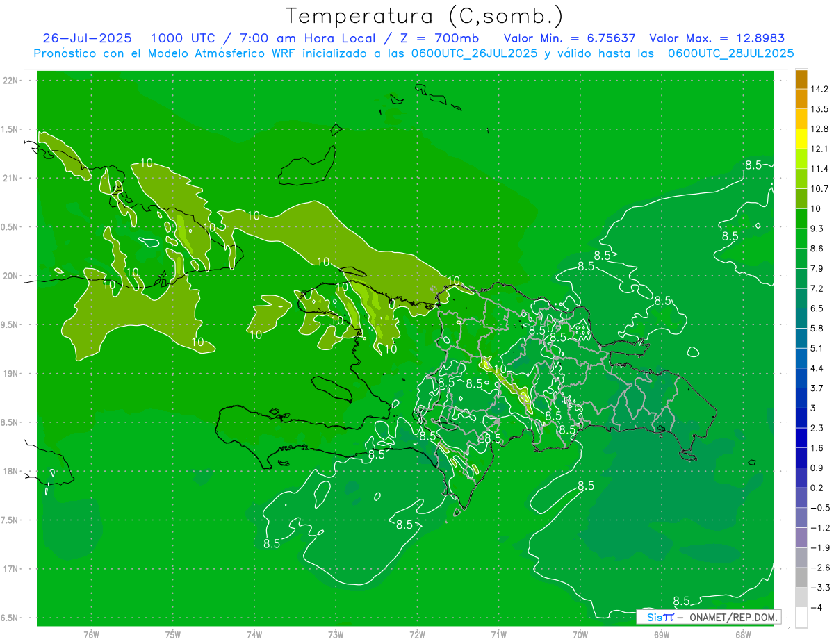Click the -4 legend value
Screen dimensions: 834x644
(x=817, y=607)
